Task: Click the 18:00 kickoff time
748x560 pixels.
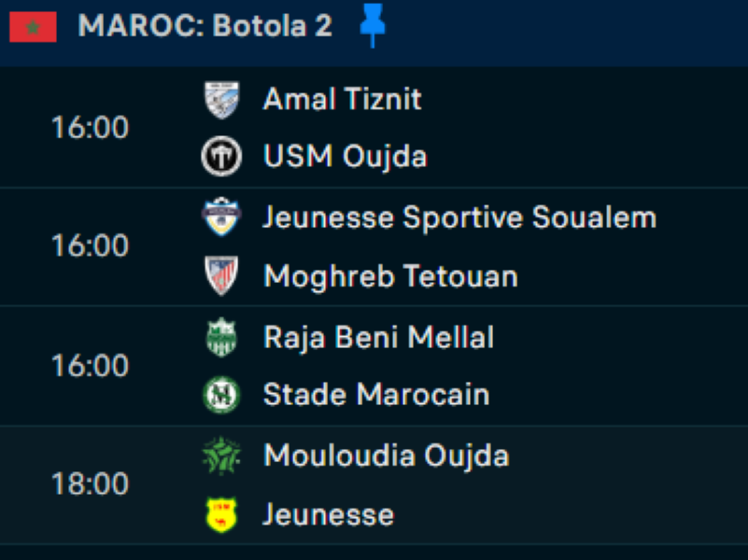Action: tap(90, 484)
